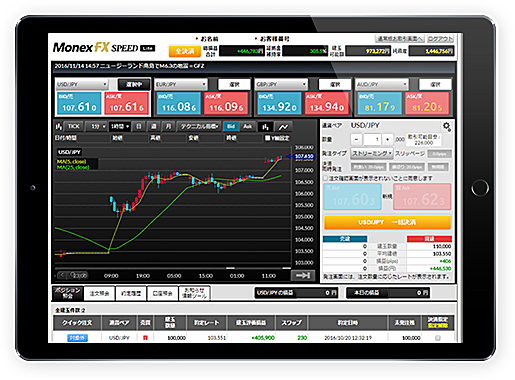
Task: Click the MA(5, close) legend label
Action: 71,161
